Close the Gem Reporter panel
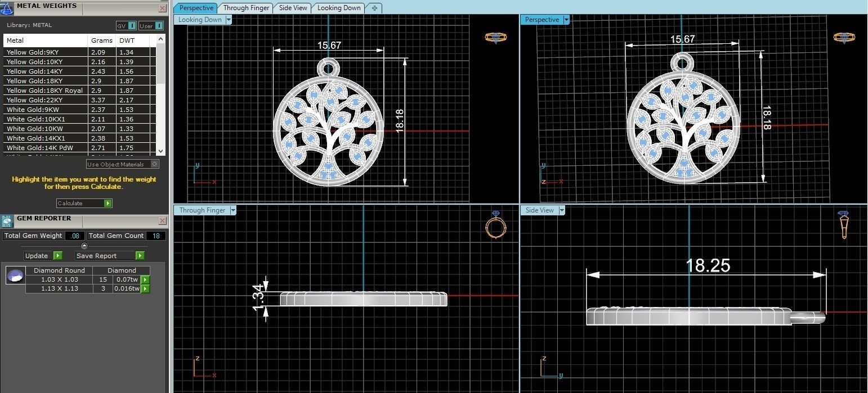The height and width of the screenshot is (393, 868). 163,220
